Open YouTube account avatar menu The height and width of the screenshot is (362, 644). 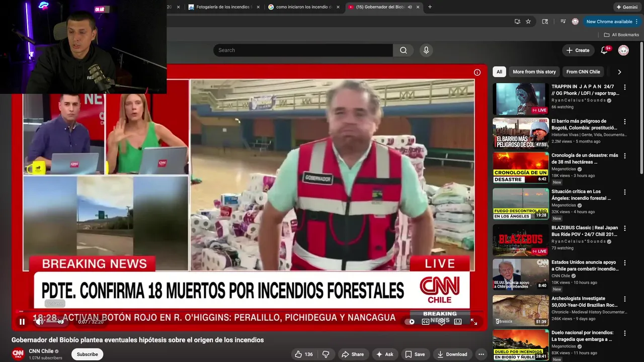coord(623,50)
